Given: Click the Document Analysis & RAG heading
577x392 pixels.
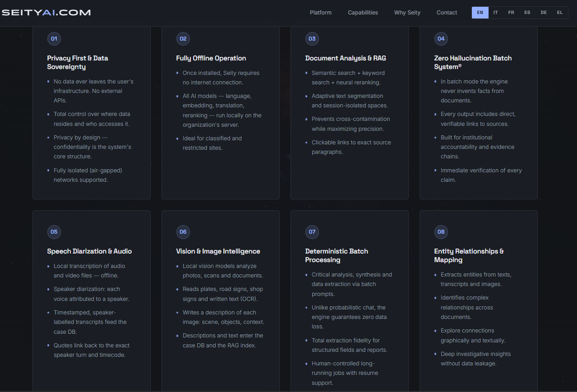Looking at the screenshot, I should pyautogui.click(x=346, y=58).
